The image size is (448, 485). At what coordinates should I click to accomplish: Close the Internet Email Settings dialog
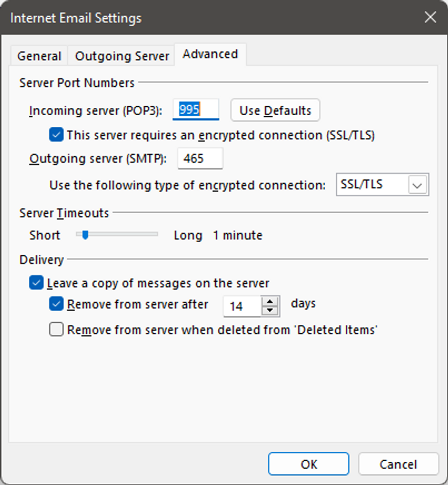(430, 18)
